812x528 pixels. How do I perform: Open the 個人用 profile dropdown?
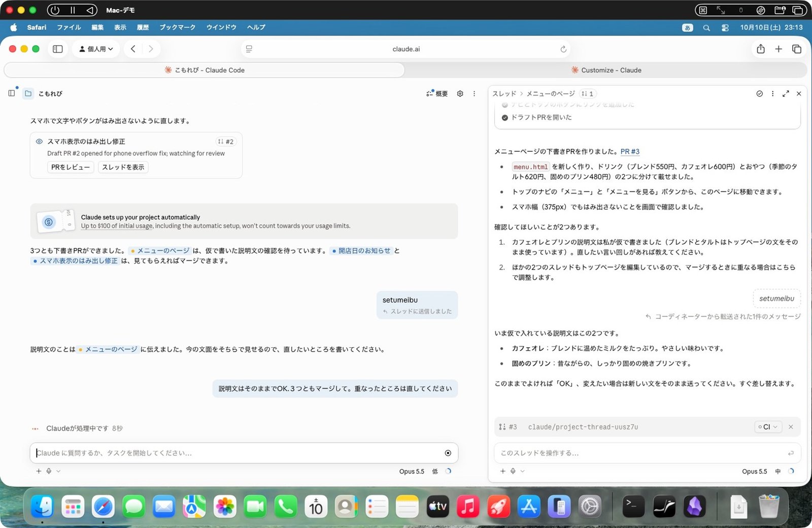click(x=96, y=49)
